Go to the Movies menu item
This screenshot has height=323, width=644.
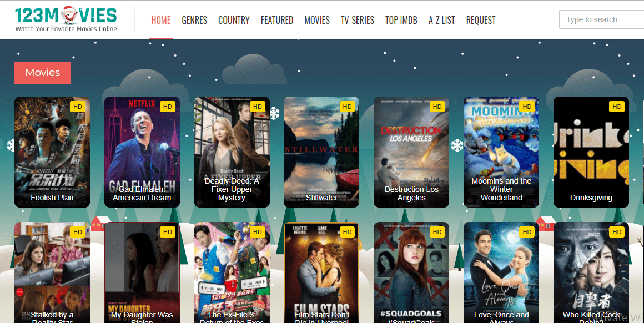coord(317,20)
